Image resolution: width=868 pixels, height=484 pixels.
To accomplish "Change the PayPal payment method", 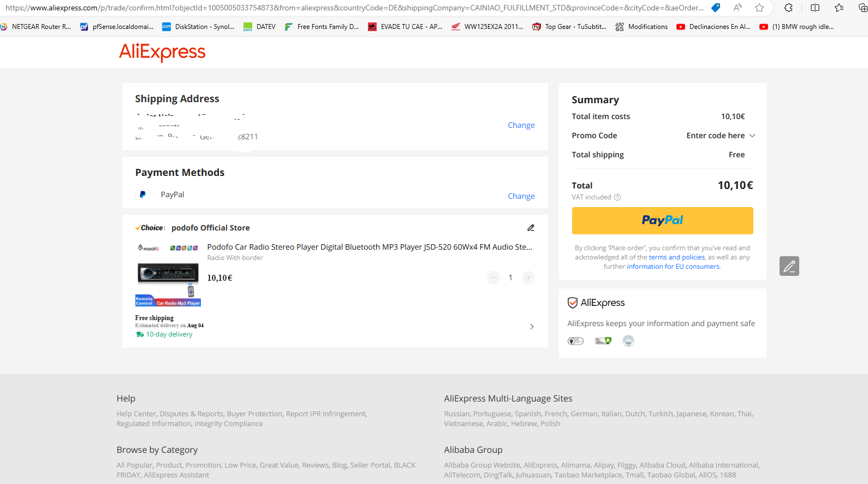I will [x=521, y=196].
